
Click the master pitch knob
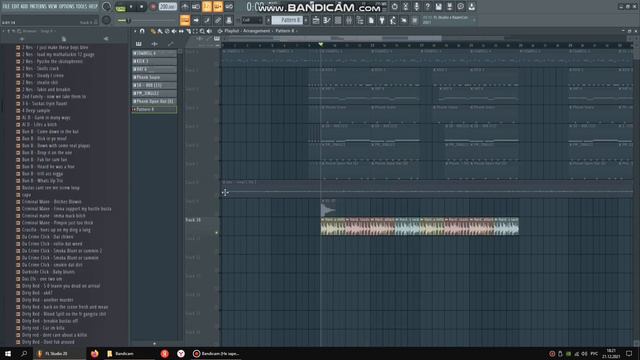click(107, 20)
